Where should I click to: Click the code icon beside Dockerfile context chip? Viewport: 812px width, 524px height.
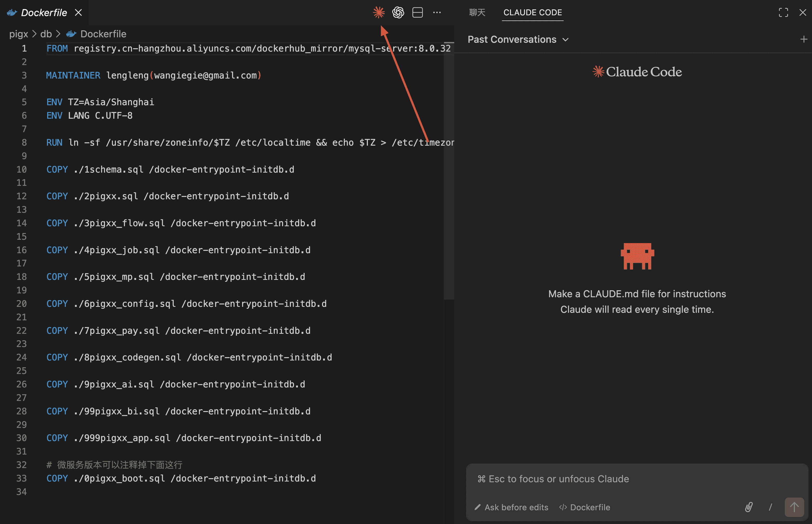pos(563,507)
